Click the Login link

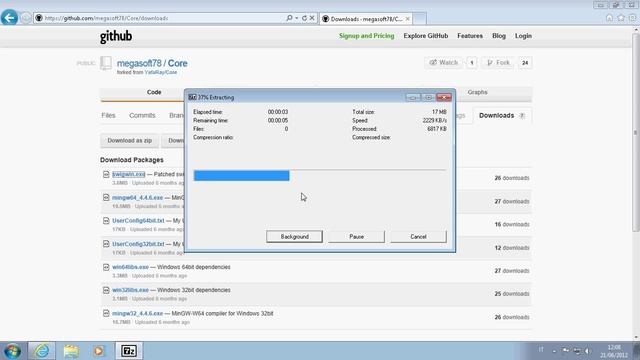(x=523, y=36)
